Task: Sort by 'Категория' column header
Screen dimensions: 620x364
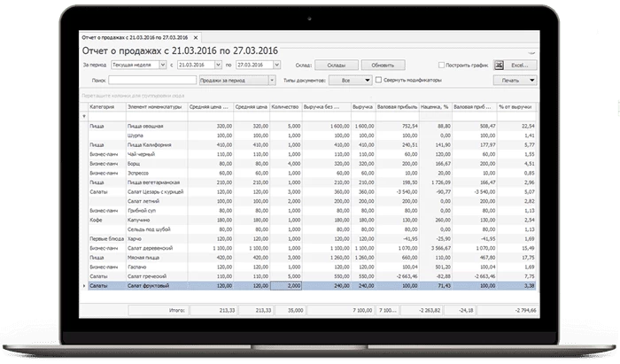Action: coord(103,106)
